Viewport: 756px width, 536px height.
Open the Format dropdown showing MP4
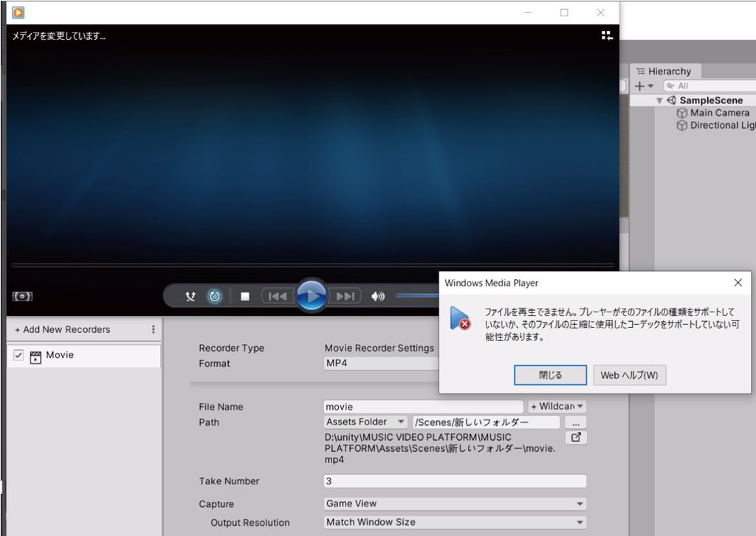pyautogui.click(x=381, y=363)
